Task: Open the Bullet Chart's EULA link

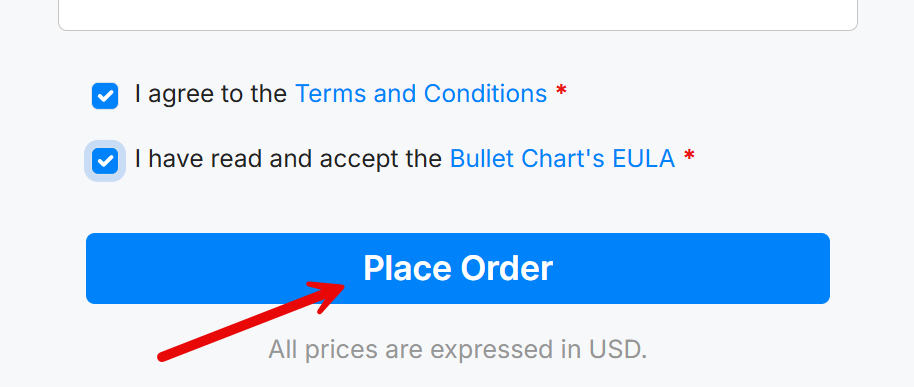Action: tap(563, 159)
